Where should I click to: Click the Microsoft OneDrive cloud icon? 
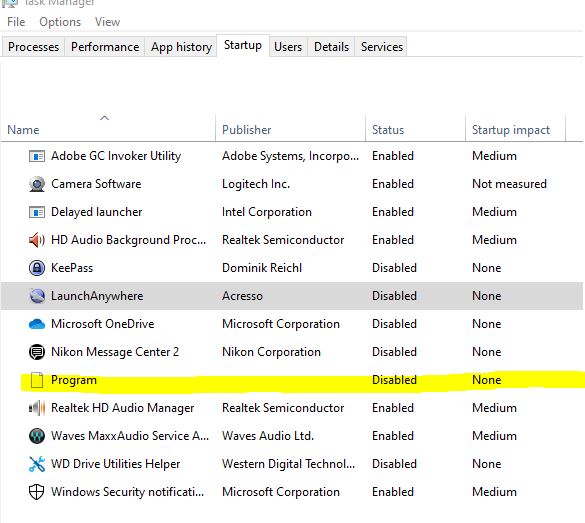click(37, 324)
